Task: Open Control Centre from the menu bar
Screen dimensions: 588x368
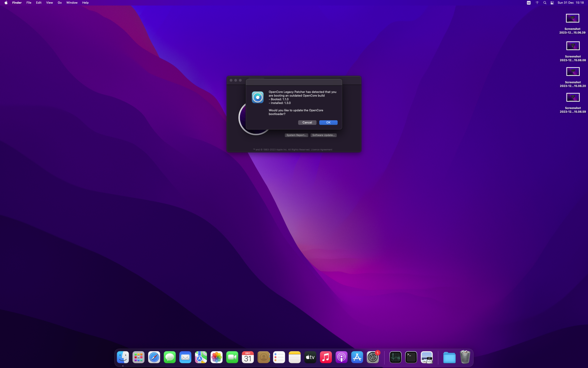Action: [x=552, y=3]
